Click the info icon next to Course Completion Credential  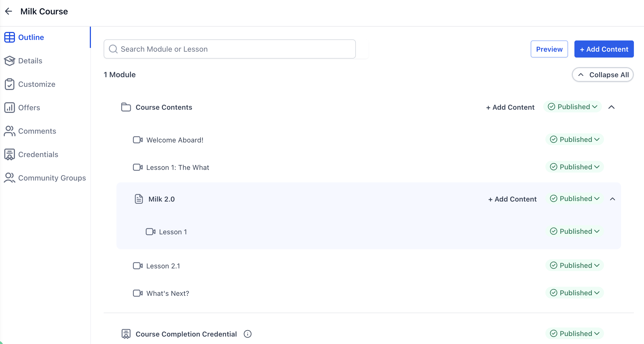pos(247,334)
